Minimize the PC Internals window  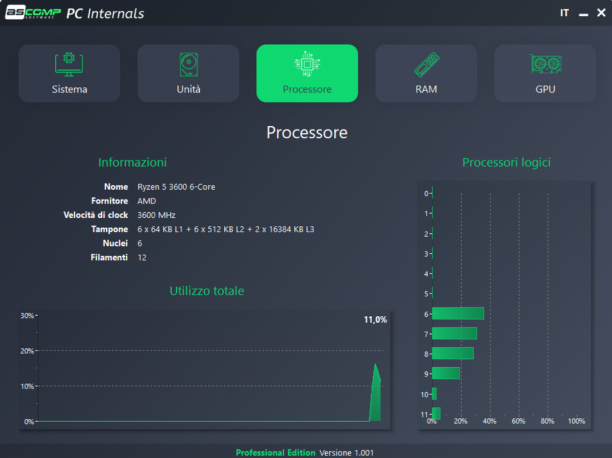[584, 14]
